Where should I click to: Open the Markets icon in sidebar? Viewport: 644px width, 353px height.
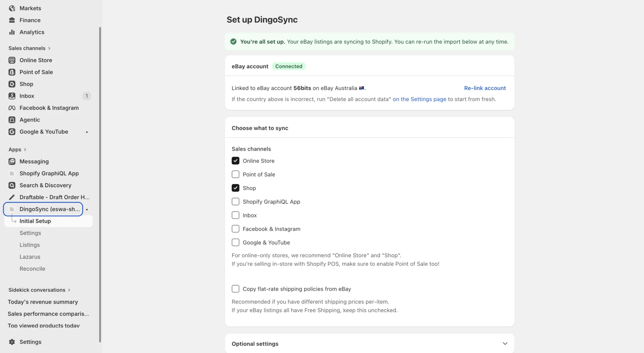[12, 8]
